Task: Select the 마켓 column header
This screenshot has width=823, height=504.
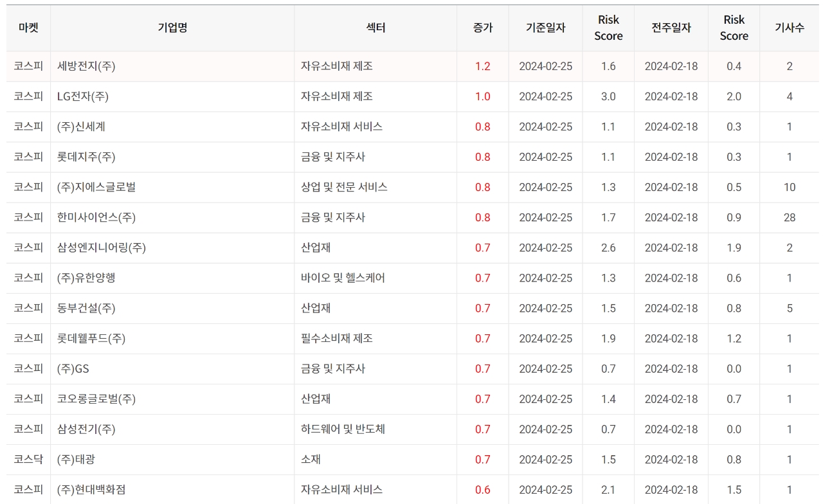Action: (x=28, y=28)
